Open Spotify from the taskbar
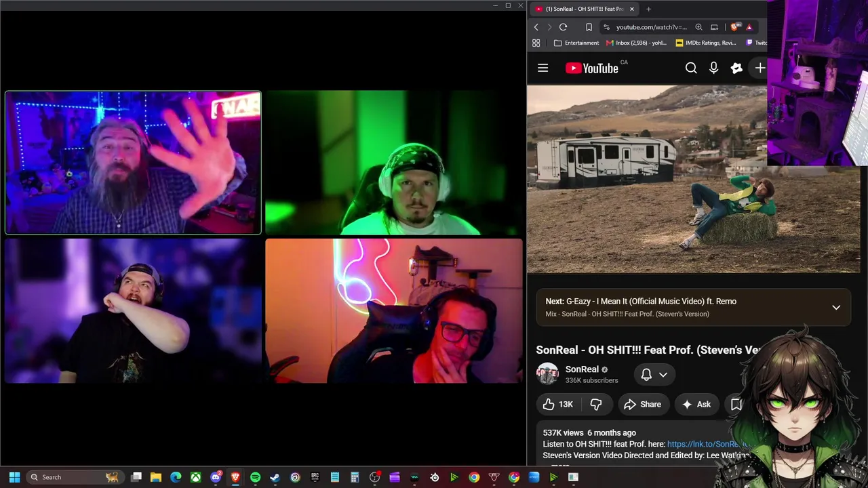The image size is (868, 488). coord(255,477)
